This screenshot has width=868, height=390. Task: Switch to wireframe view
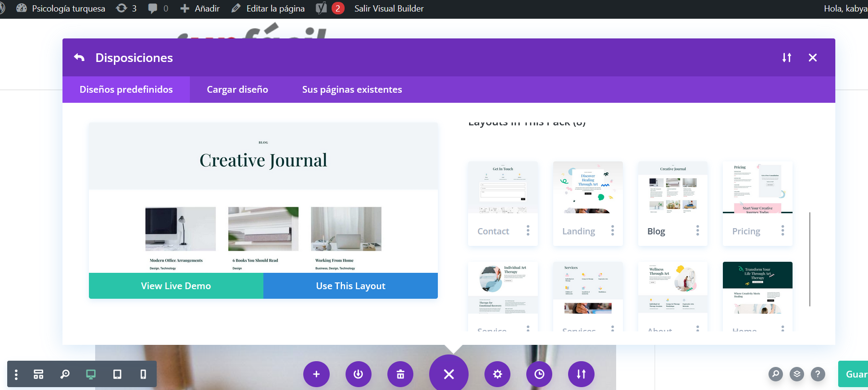tap(38, 374)
